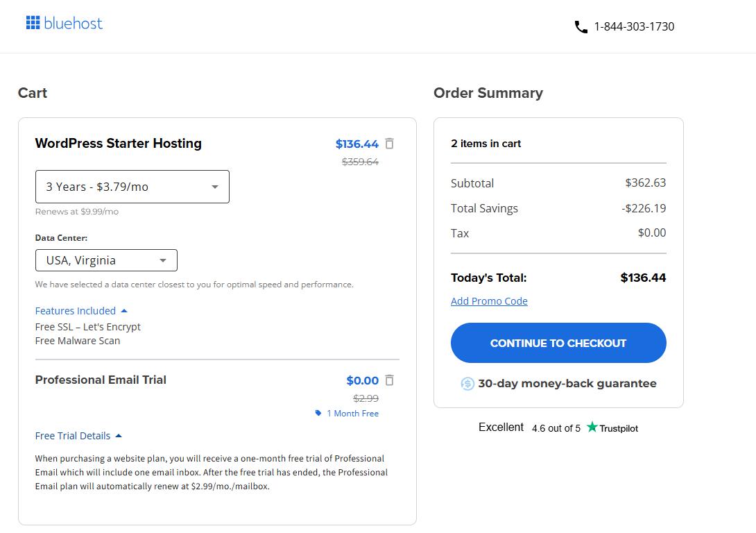Click the 30-day money-back guarantee text
The image size is (756, 533).
point(567,383)
